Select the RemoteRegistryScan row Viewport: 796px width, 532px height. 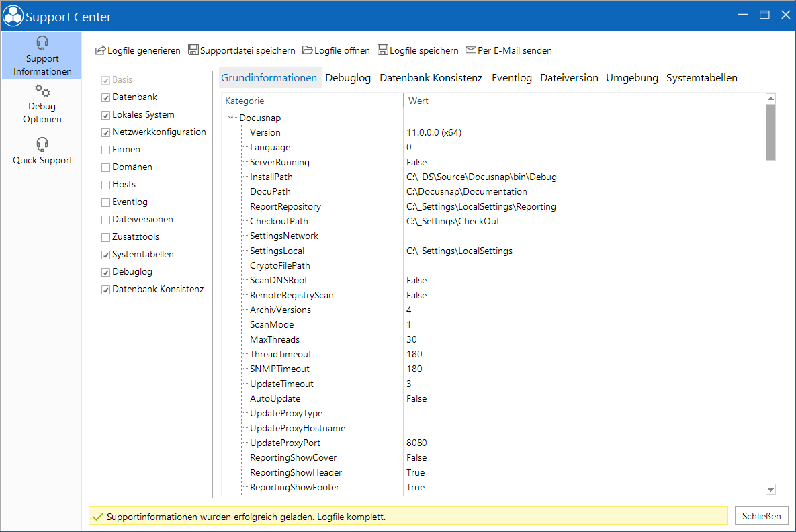[x=485, y=295]
